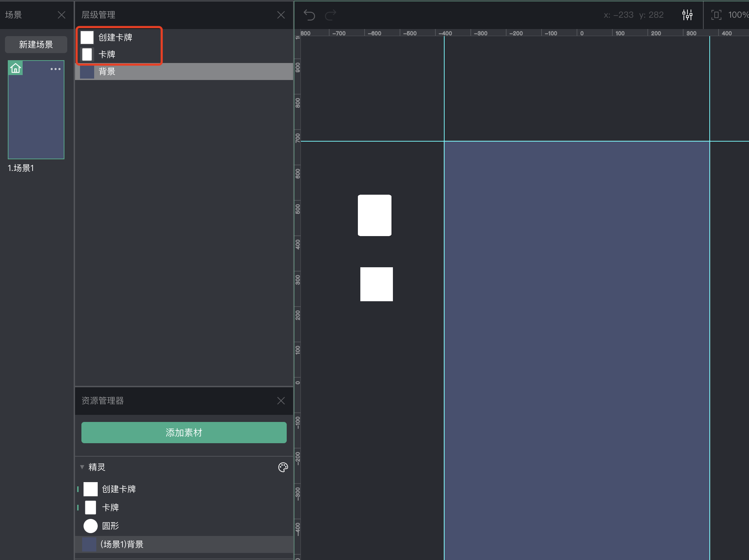Viewport: 749px width, 560px height.
Task: Click the fit-to-screen frame icon
Action: (x=716, y=15)
